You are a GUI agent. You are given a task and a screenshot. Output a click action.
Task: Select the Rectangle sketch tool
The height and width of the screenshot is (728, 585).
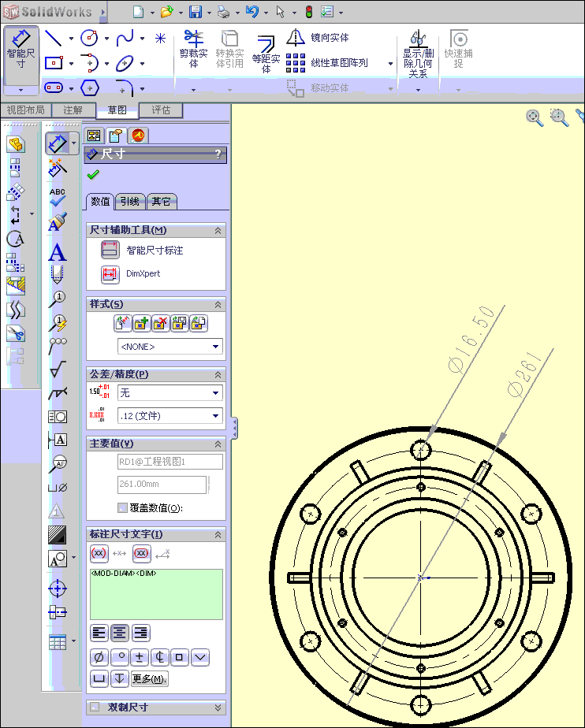[54, 63]
